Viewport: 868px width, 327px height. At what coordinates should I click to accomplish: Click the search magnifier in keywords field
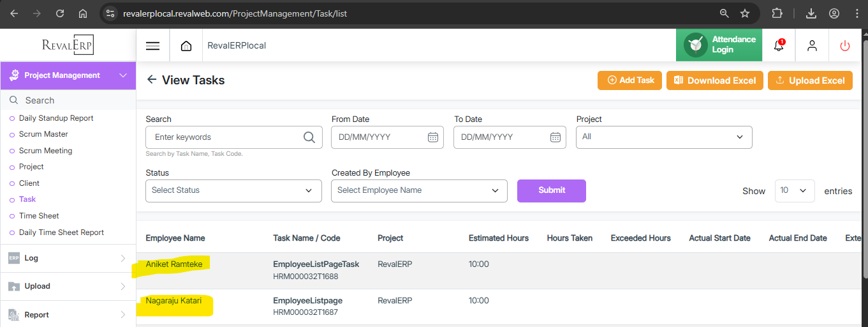click(309, 137)
